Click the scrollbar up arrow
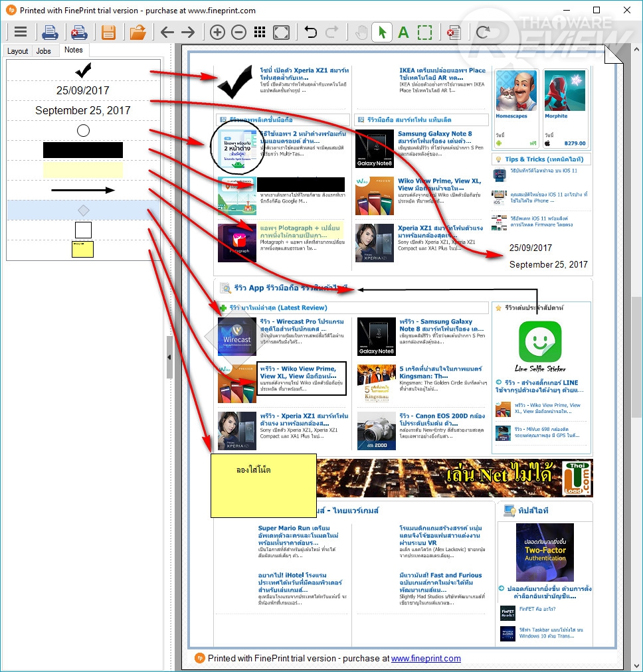The image size is (643, 672). click(636, 49)
